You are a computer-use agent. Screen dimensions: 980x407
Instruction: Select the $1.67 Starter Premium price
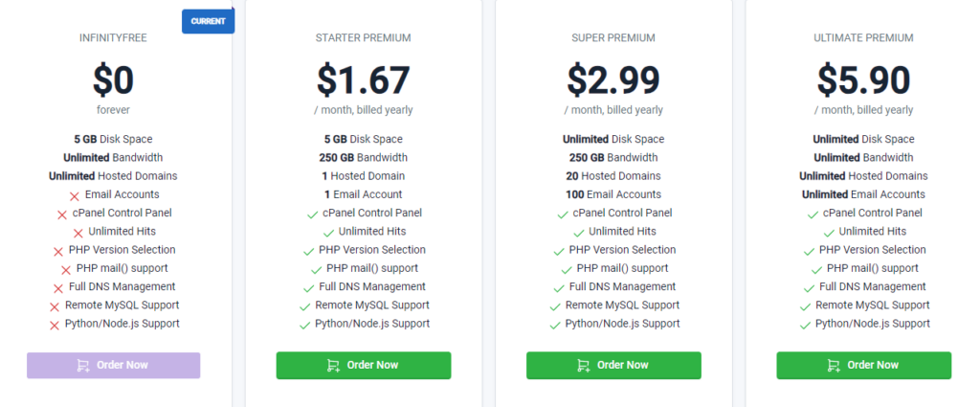pyautogui.click(x=363, y=79)
